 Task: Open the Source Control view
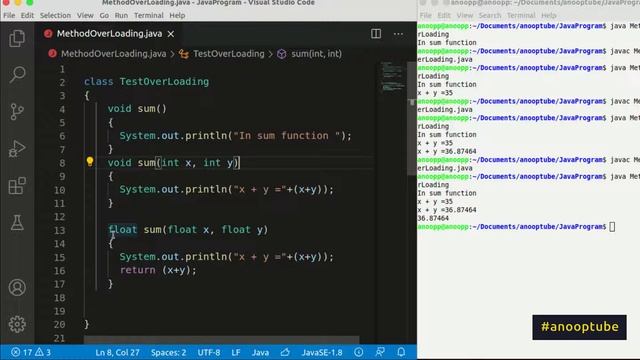(x=17, y=111)
